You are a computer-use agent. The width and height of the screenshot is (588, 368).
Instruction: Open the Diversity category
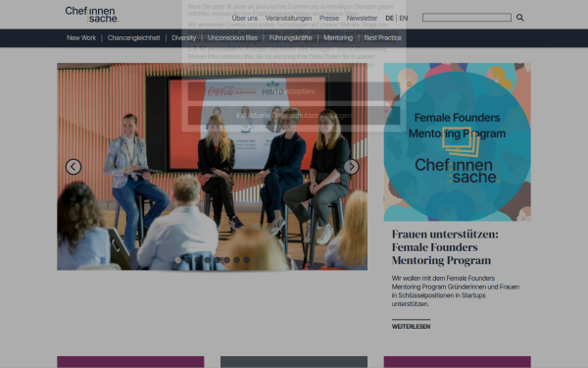184,38
